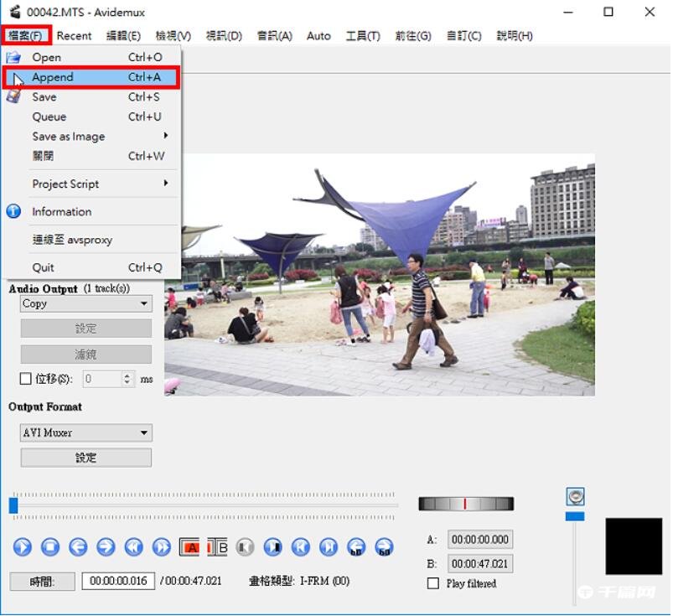Screen dimensions: 673x616
Task: Click the Play button to preview video
Action: 23,546
